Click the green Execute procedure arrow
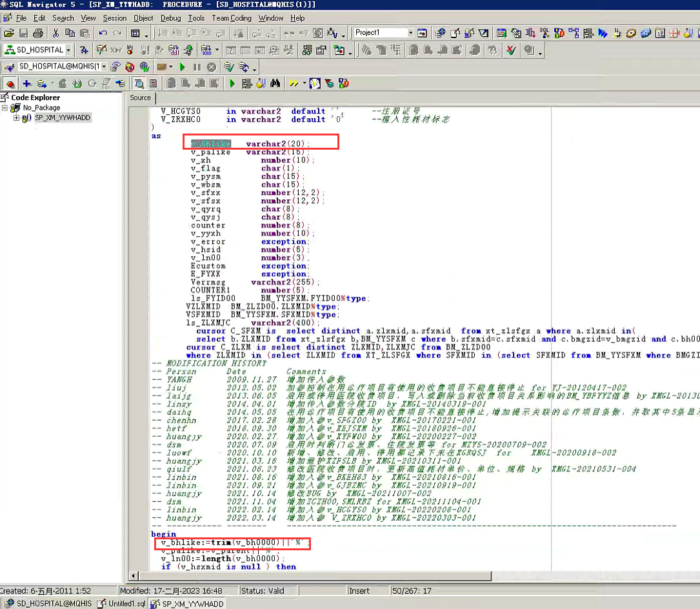This screenshot has width=700, height=609. [232, 83]
